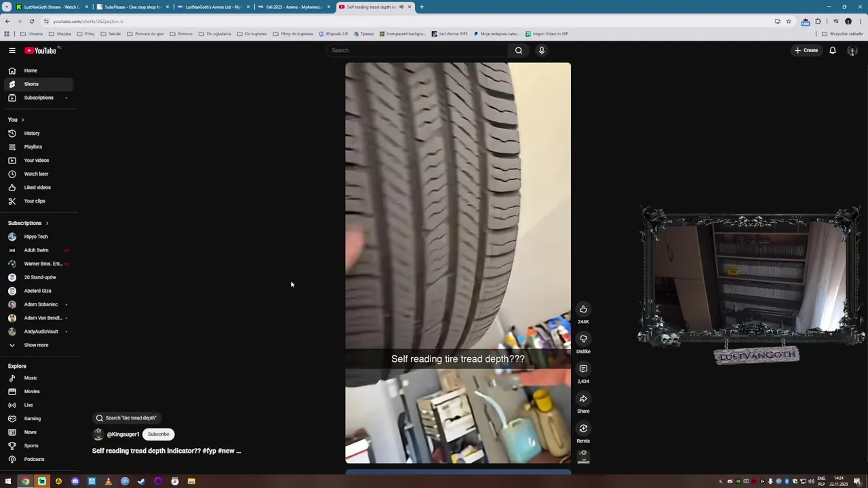Open Your videos
868x488 pixels.
click(x=38, y=161)
